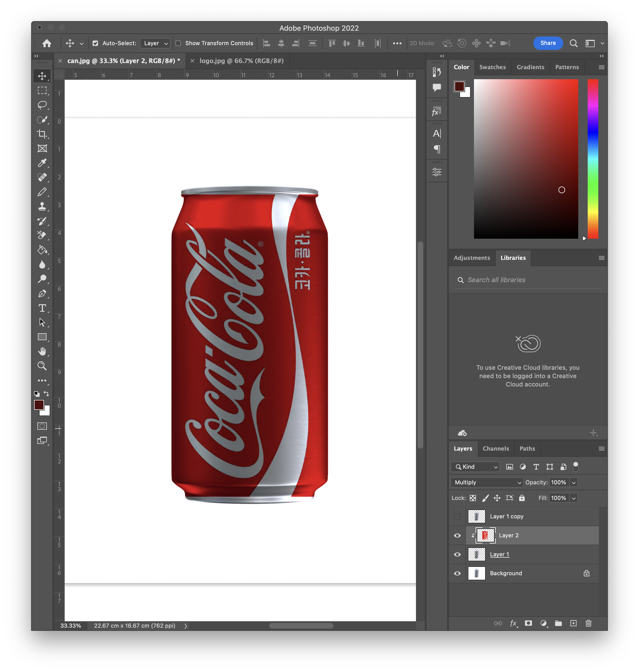Hide Layer 2 visibility eye

(x=457, y=535)
